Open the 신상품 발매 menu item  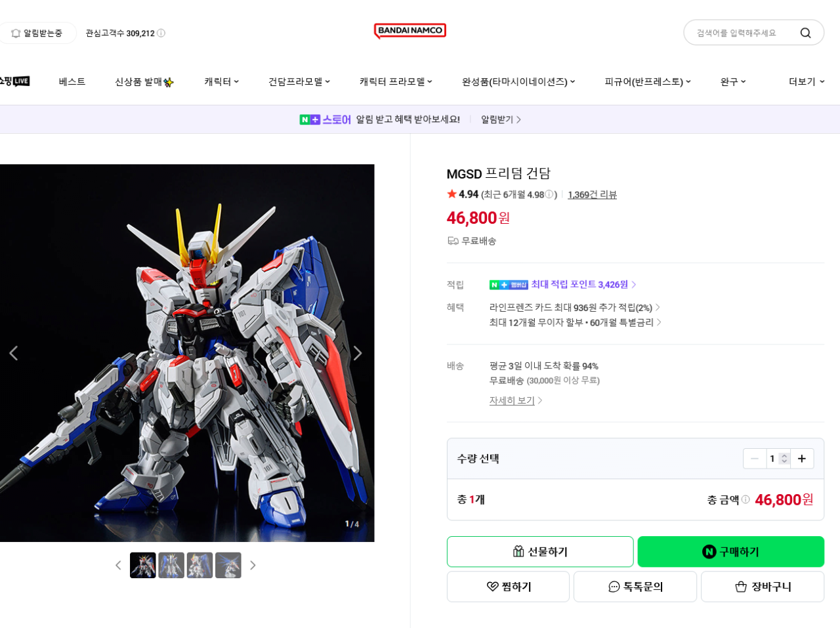tap(144, 81)
